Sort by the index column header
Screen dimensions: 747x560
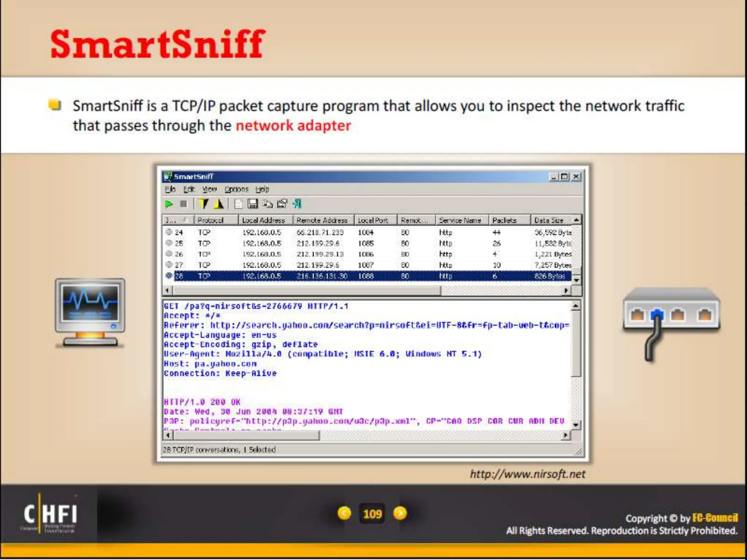(178, 220)
